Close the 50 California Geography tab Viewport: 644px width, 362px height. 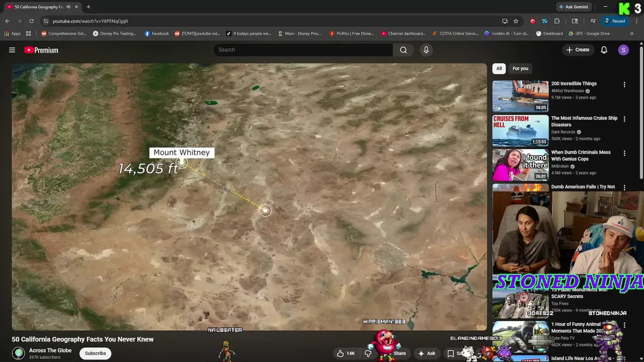pos(76,7)
